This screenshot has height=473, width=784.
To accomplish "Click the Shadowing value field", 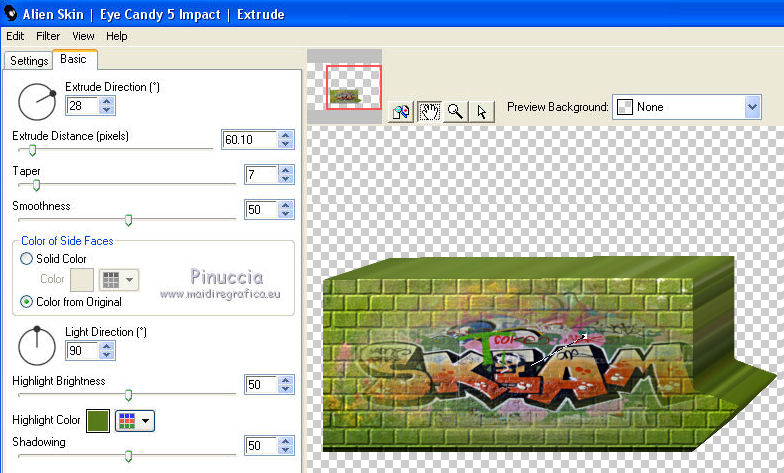I will tap(261, 446).
